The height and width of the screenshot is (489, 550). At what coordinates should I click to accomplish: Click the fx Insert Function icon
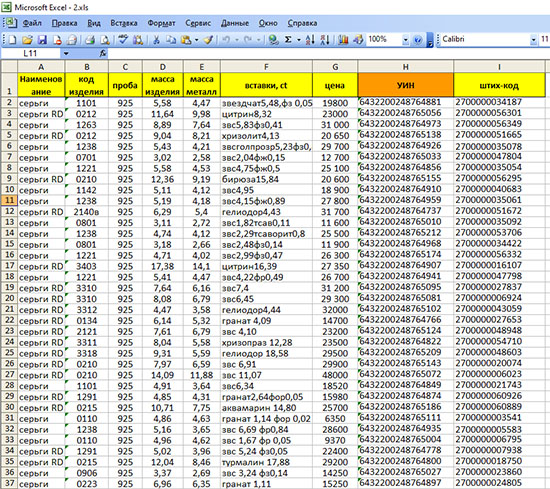[x=103, y=53]
